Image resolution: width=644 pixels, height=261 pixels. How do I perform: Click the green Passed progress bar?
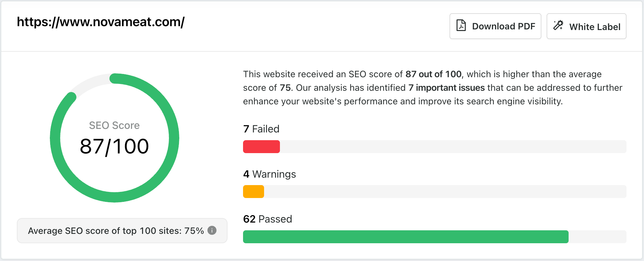406,237
